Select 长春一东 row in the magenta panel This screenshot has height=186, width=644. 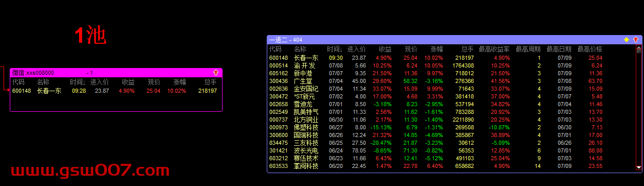[x=116, y=91]
